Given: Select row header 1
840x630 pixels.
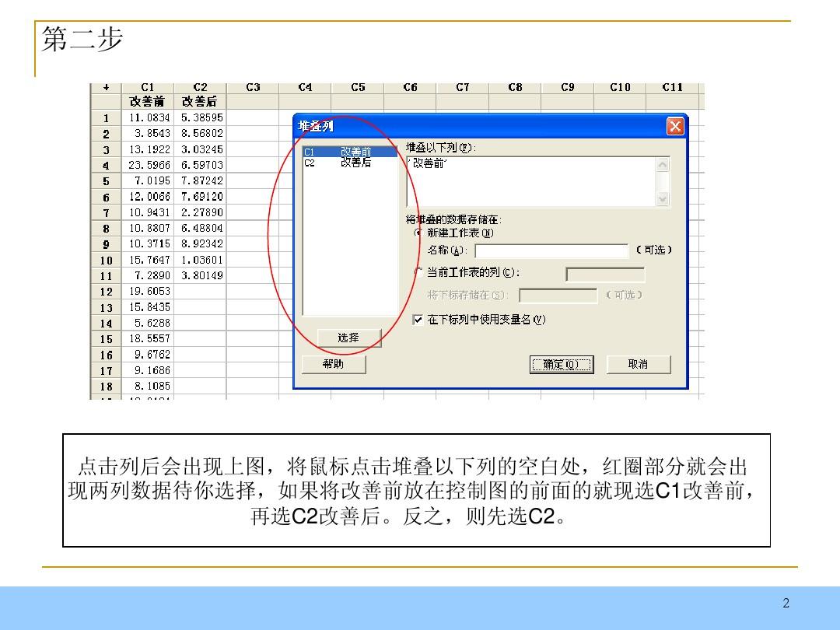Looking at the screenshot, I should (x=106, y=118).
